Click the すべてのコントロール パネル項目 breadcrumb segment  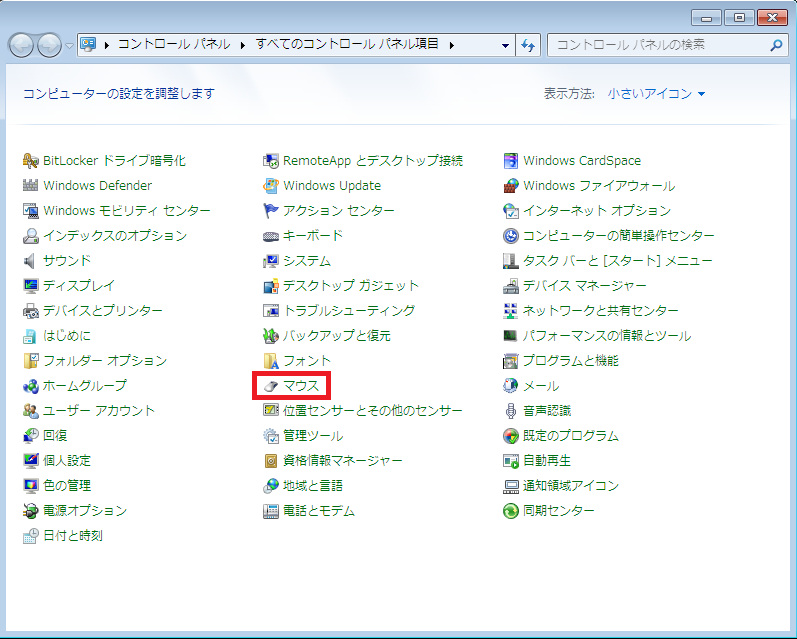pyautogui.click(x=347, y=44)
